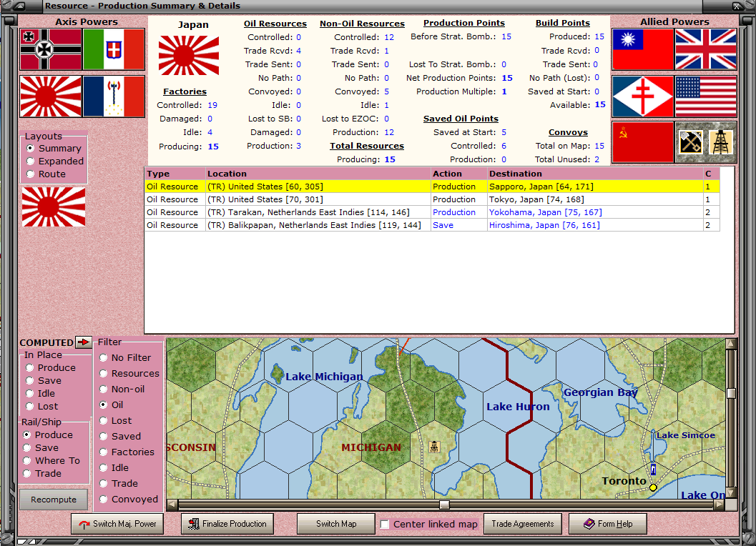Sort table by Type column header

click(x=175, y=174)
